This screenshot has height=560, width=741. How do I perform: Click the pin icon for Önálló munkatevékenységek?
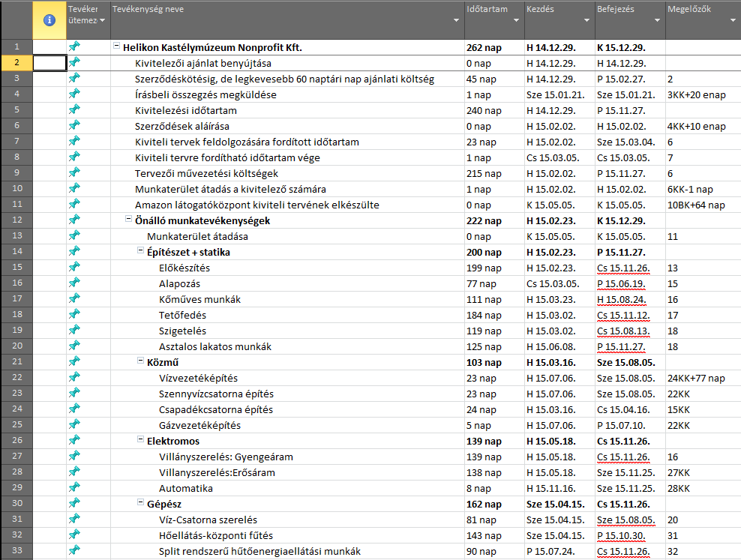[x=74, y=220]
